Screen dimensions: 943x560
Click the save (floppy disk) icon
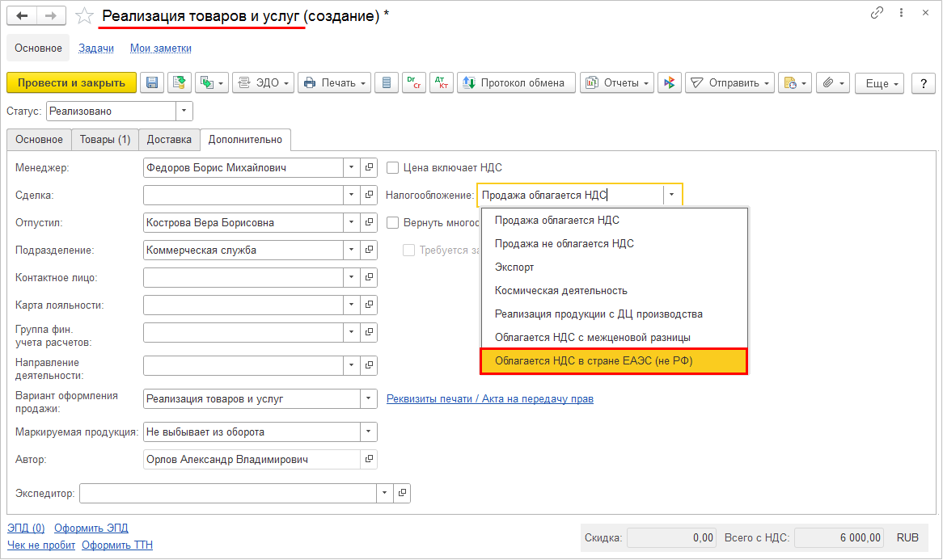pyautogui.click(x=152, y=82)
